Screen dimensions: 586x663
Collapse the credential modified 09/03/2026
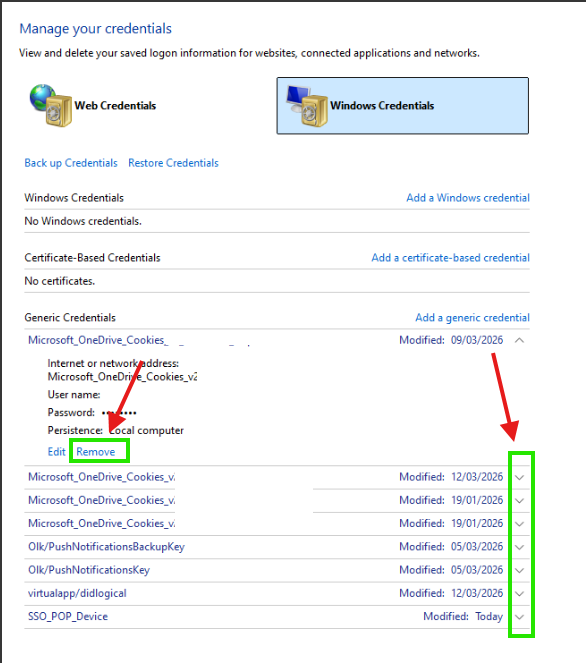click(520, 340)
